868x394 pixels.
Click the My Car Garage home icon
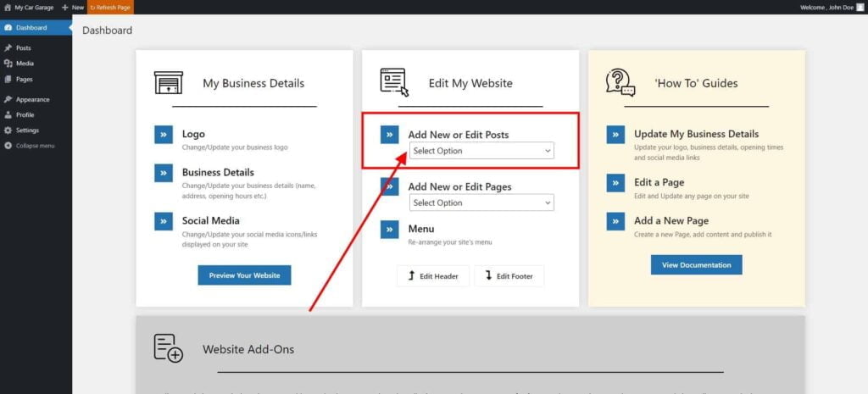(x=8, y=7)
